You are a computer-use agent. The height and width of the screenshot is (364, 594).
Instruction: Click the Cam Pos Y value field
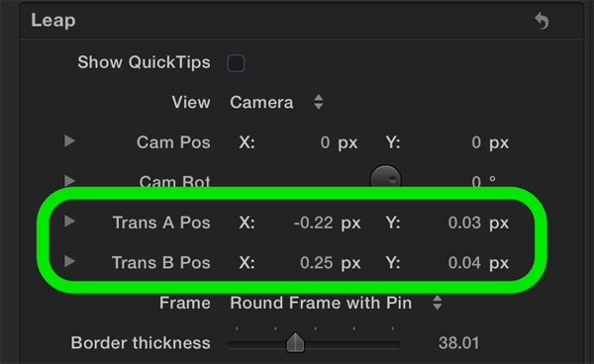coord(476,142)
